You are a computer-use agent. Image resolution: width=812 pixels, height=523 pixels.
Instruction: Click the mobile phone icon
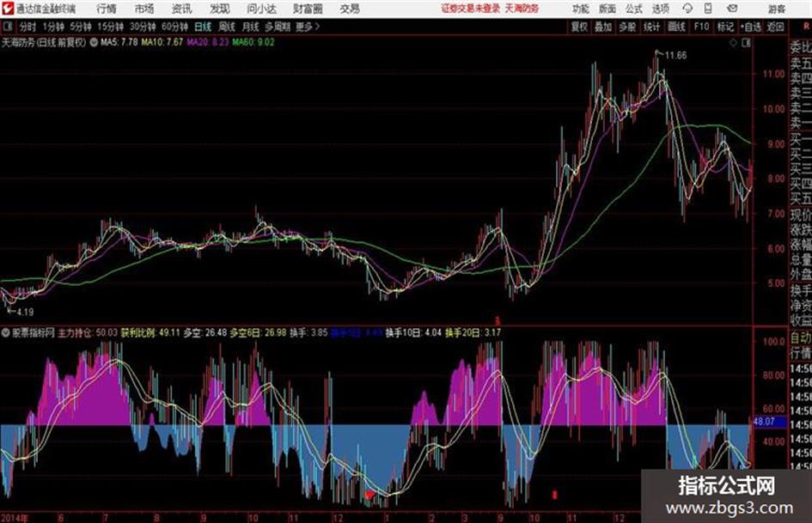pos(708,9)
